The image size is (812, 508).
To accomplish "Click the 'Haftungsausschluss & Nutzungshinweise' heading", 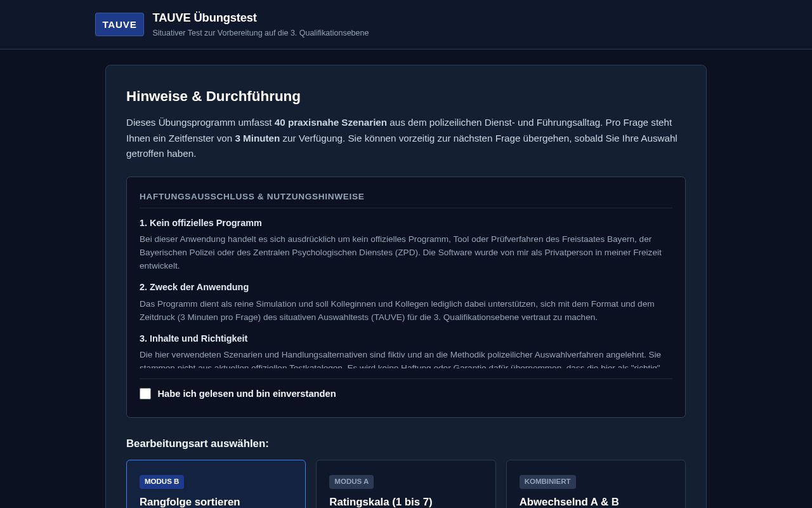I will pyautogui.click(x=252, y=197).
